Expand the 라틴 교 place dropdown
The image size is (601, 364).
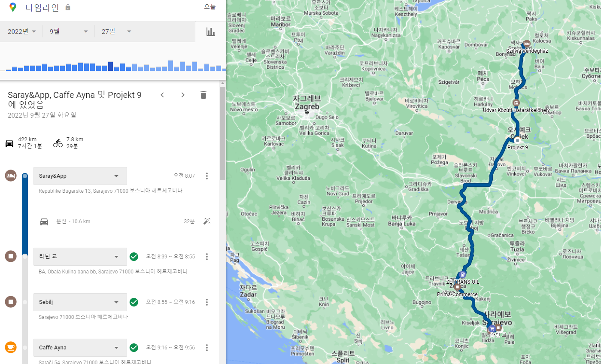coord(80,257)
